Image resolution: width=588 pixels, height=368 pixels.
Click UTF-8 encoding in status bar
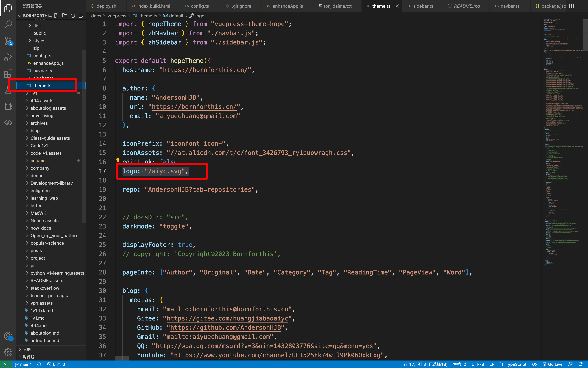(x=478, y=364)
